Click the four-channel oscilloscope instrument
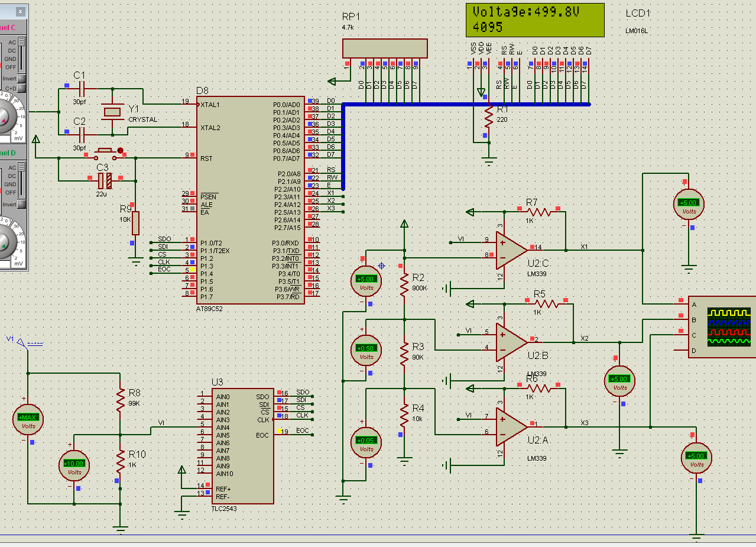756x547 pixels. tap(722, 327)
